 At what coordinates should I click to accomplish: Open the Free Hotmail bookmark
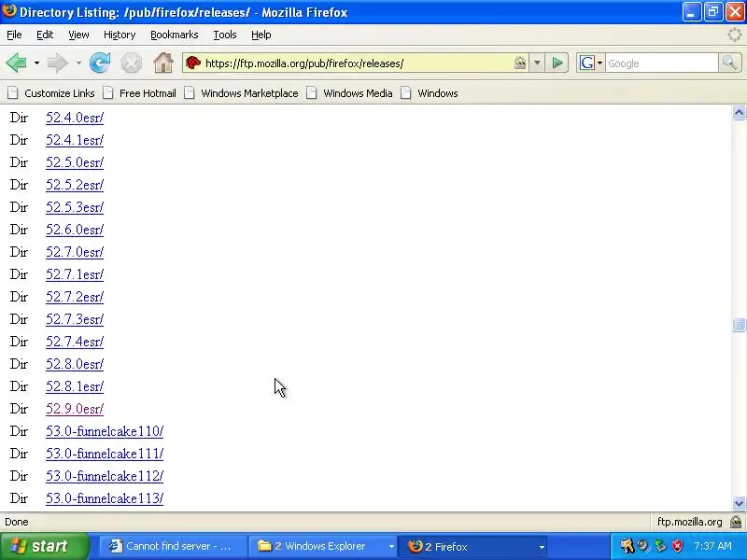(x=140, y=93)
